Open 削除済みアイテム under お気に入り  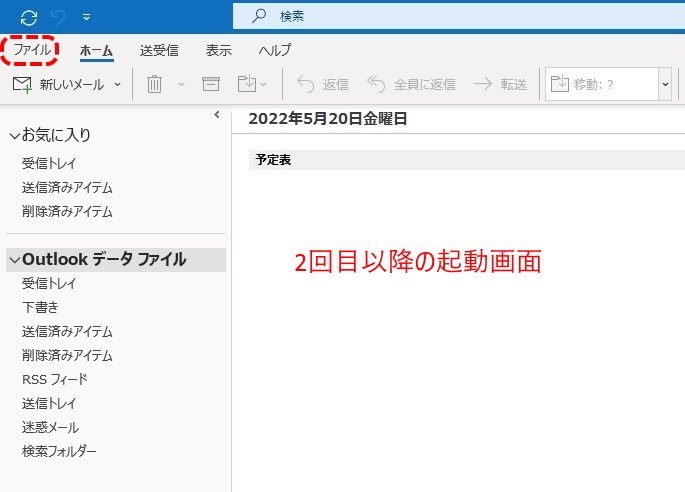point(67,211)
